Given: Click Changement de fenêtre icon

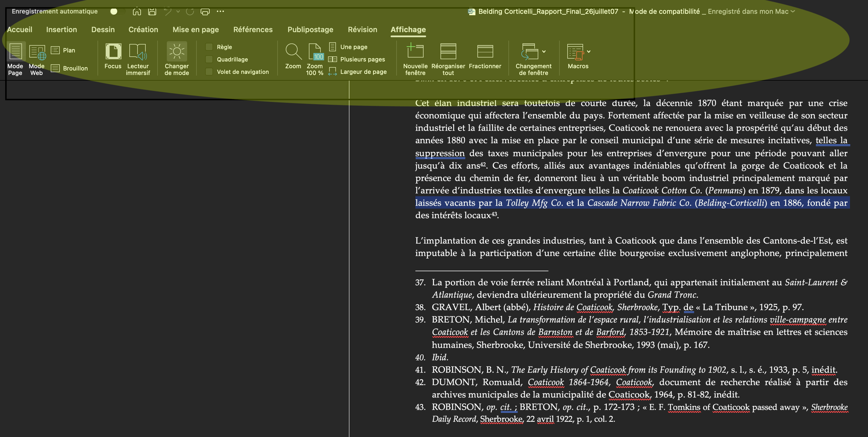Looking at the screenshot, I should point(530,51).
